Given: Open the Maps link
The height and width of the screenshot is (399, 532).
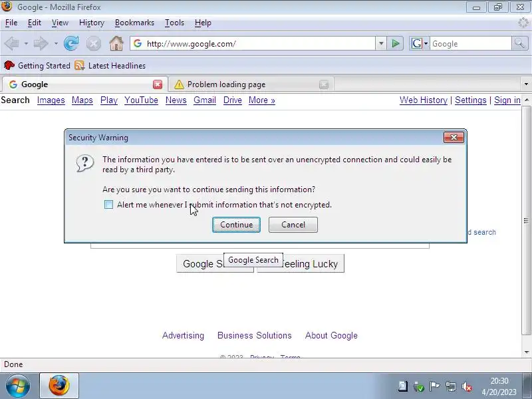Looking at the screenshot, I should pyautogui.click(x=82, y=100).
